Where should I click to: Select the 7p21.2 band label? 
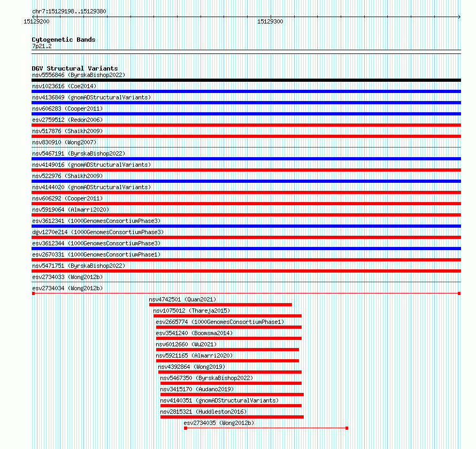[x=42, y=47]
